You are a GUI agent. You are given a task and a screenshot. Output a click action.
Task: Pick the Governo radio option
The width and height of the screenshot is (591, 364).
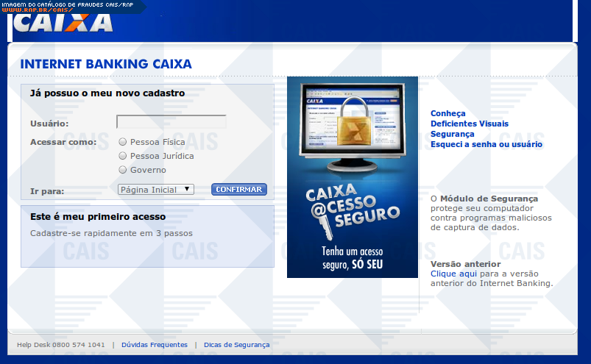(x=123, y=170)
